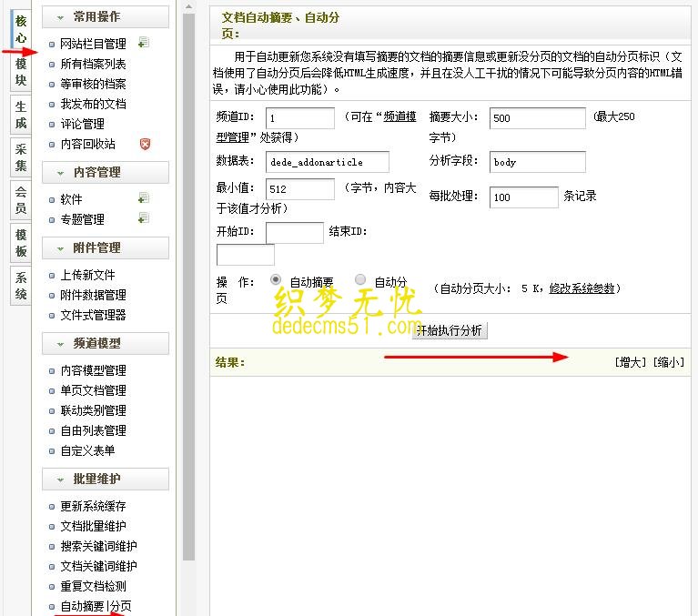Switch to the 采集 side tab
Screen dimensions: 698x616
[x=21, y=157]
